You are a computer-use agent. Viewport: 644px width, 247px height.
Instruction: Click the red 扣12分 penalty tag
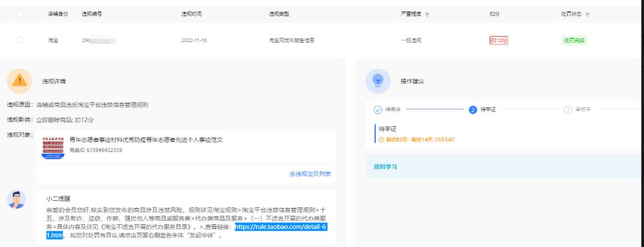(499, 40)
